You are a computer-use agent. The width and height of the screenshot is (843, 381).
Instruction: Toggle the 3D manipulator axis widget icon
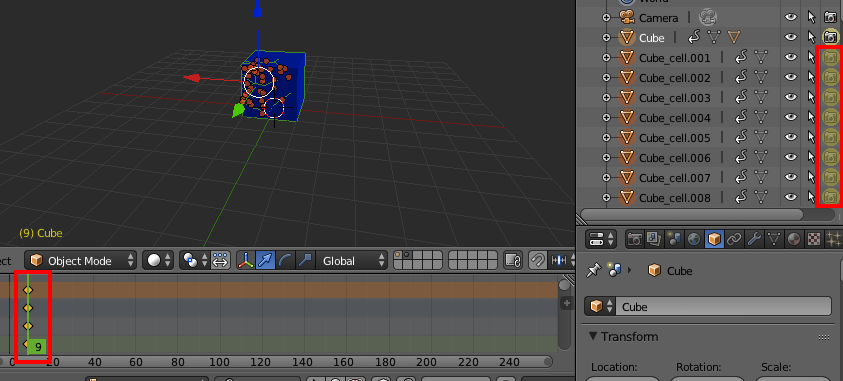(246, 261)
